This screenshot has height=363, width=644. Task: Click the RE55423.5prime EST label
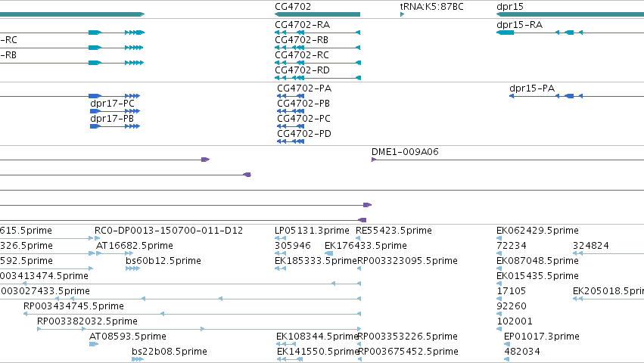click(x=394, y=231)
